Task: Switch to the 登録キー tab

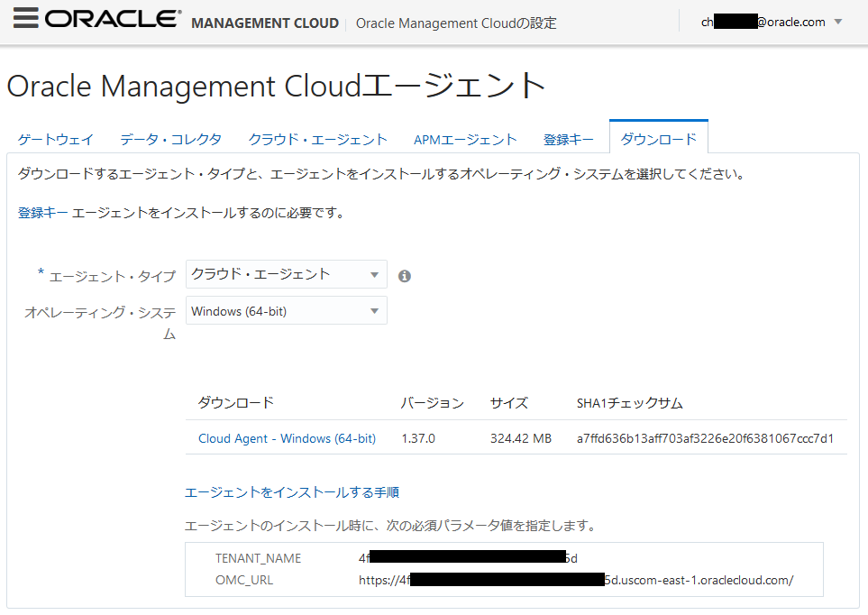Action: (x=568, y=139)
